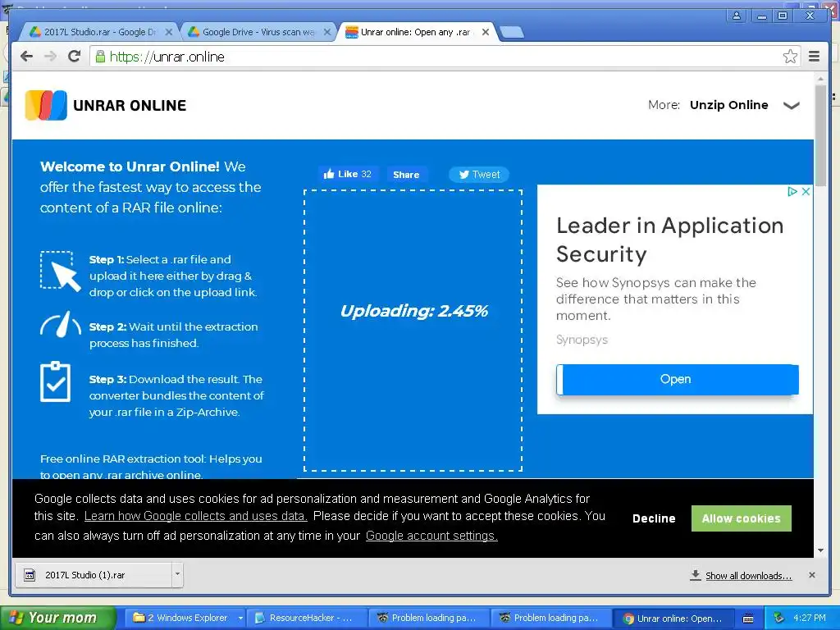
Task: Click the Step 3 clipboard checkmark icon
Action: 55,382
